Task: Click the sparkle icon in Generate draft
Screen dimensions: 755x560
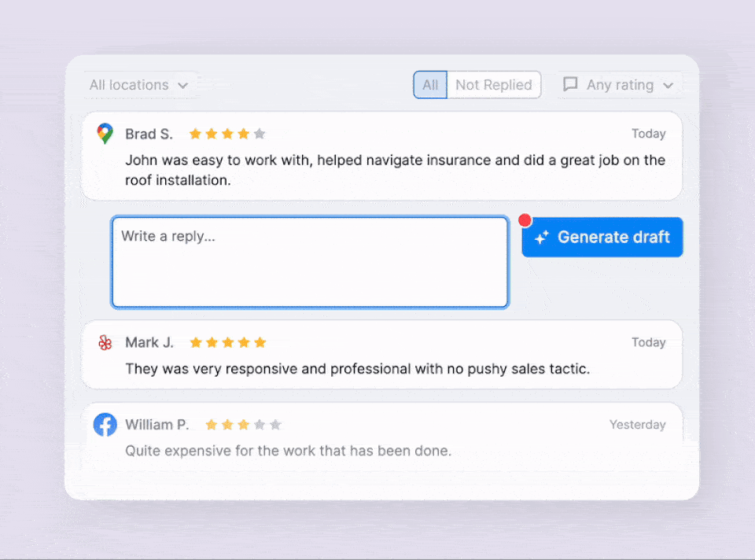Action: [x=542, y=237]
